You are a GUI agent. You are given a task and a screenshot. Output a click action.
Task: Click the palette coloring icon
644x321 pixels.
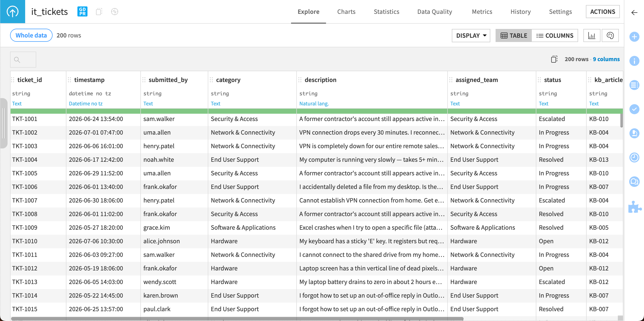pos(610,35)
